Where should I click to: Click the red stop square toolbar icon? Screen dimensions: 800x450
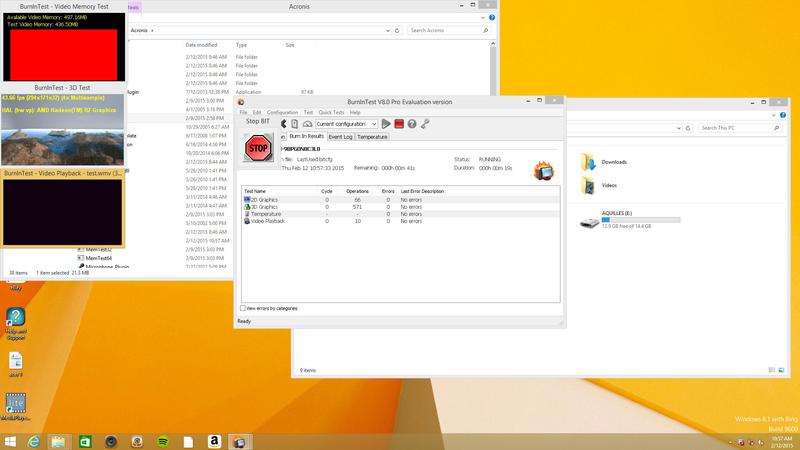click(x=399, y=124)
